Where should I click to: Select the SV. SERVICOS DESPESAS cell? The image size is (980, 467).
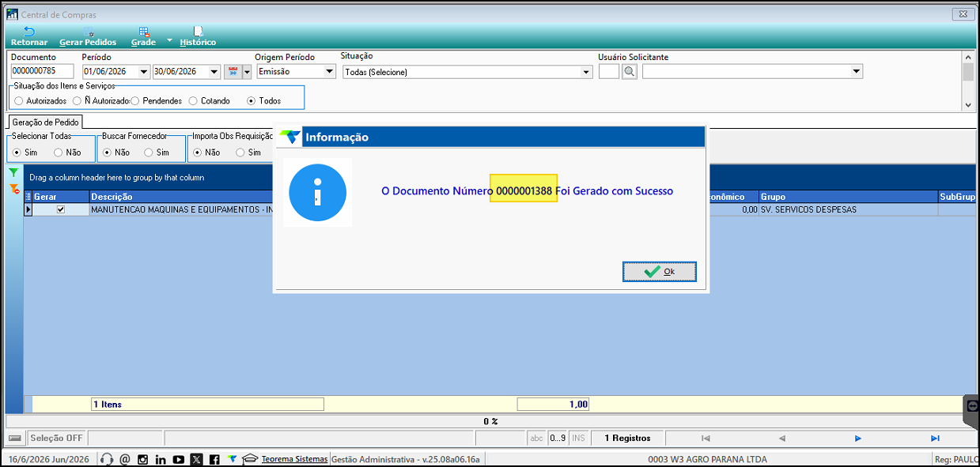[x=848, y=210]
